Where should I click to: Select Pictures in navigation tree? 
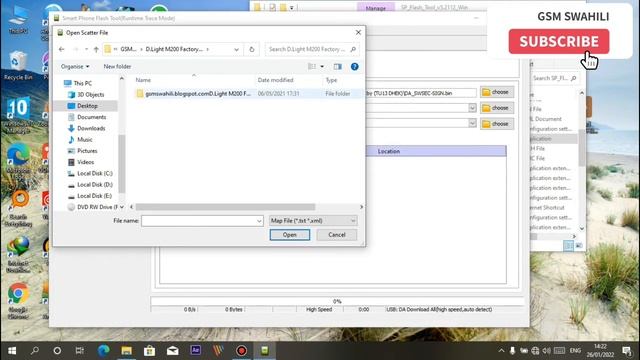(87, 151)
